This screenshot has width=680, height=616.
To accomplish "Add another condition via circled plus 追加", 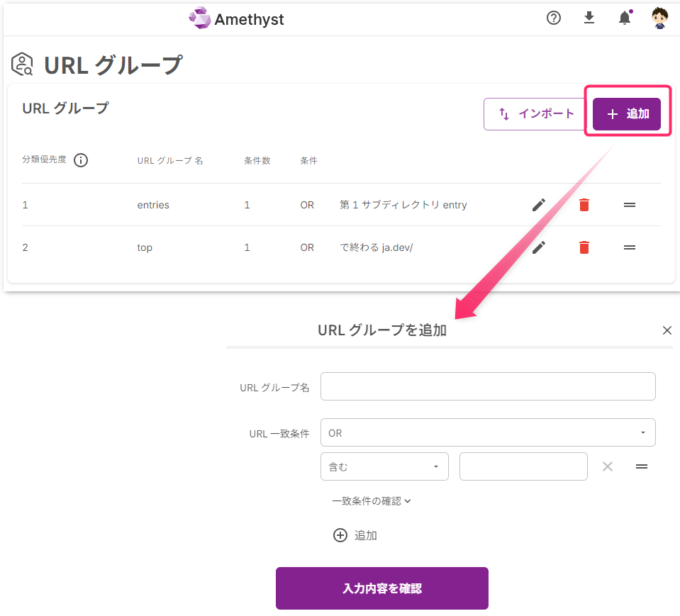I will tap(355, 535).
